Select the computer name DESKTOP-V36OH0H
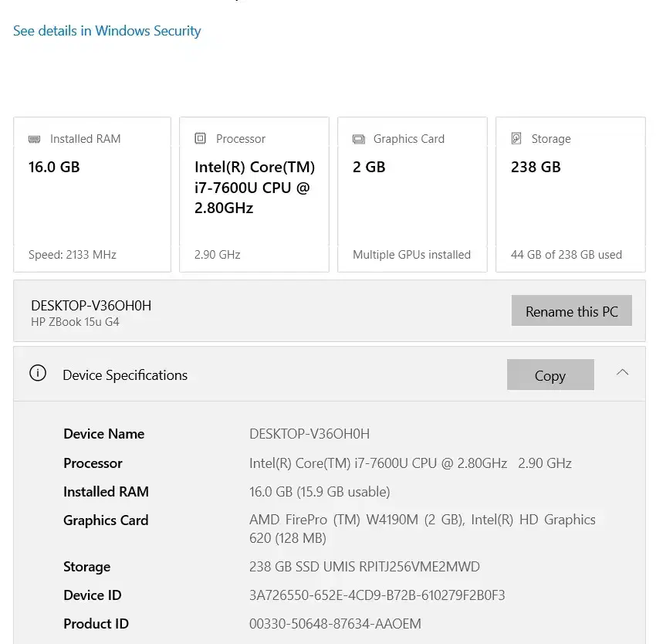The image size is (656, 644). (x=90, y=305)
